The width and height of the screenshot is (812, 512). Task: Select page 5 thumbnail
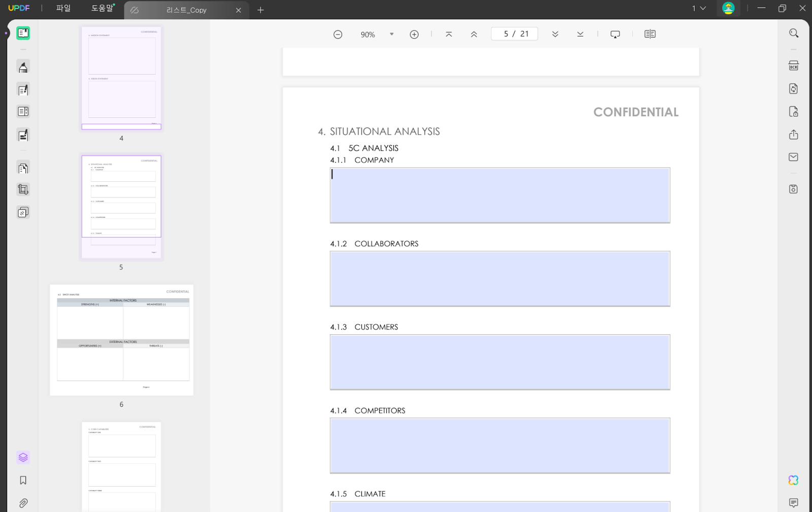[x=121, y=207]
